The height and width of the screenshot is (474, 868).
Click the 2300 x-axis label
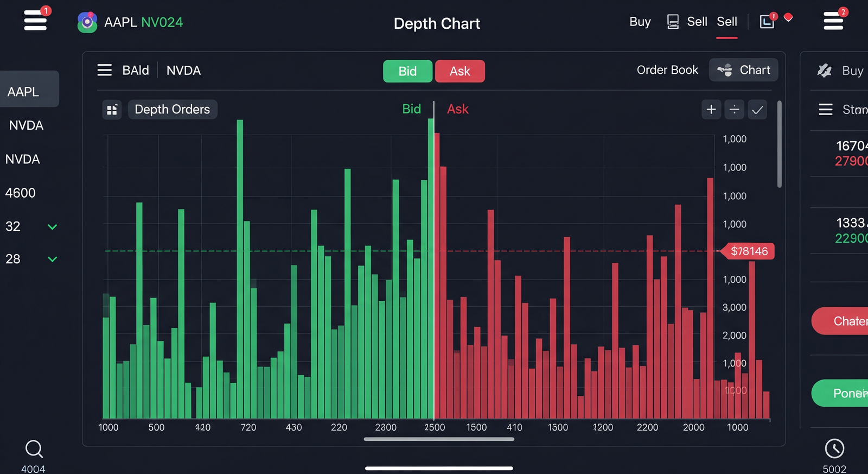(386, 427)
